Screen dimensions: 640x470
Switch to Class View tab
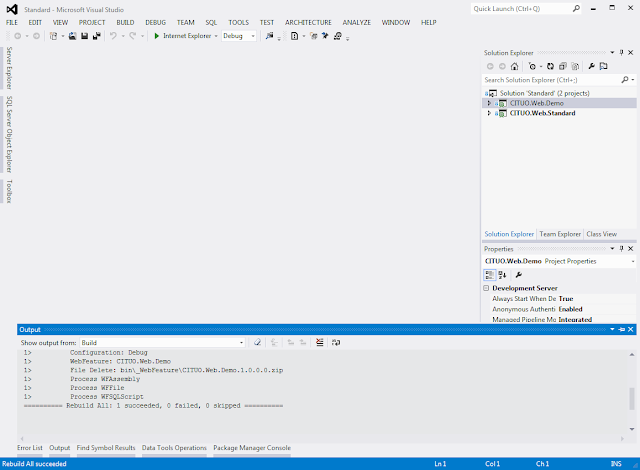click(x=602, y=234)
